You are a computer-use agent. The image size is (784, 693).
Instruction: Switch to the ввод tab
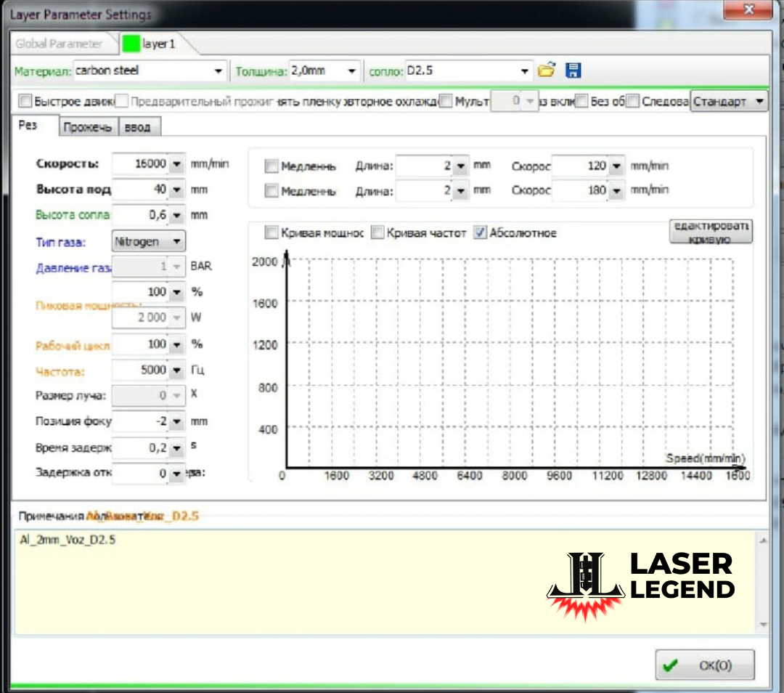coord(138,126)
